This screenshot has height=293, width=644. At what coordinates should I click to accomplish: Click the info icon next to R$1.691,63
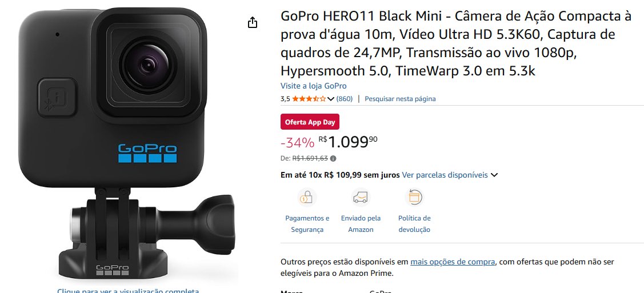pos(333,158)
